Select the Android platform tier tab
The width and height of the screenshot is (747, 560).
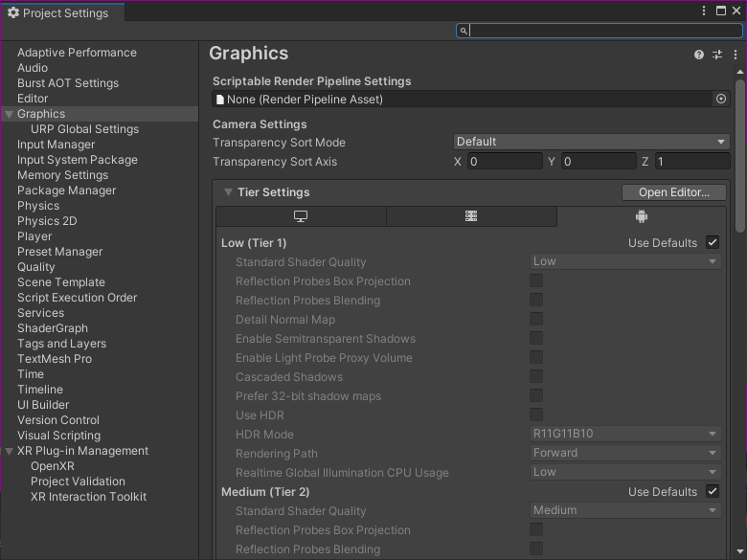click(x=642, y=216)
